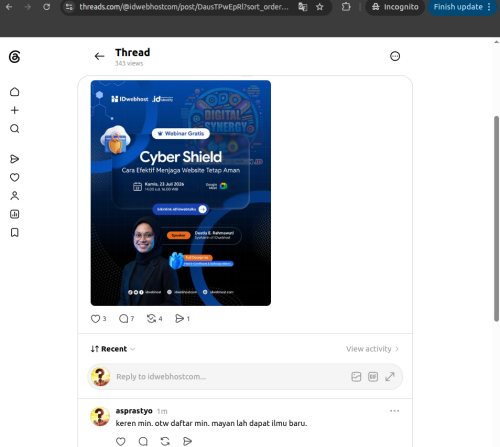The height and width of the screenshot is (447, 500).
Task: Open the translate page icon
Action: click(x=303, y=7)
